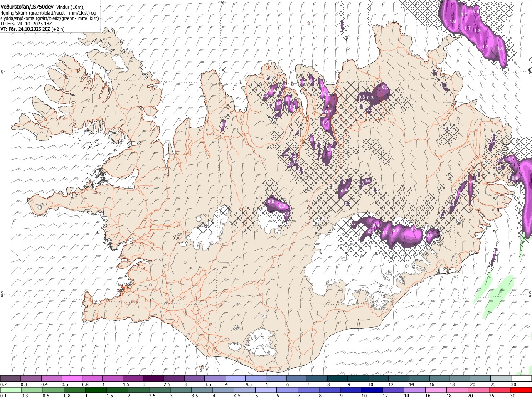Pick the violet swatch between 3 and 3.5
532x399 pixels.
click(194, 378)
